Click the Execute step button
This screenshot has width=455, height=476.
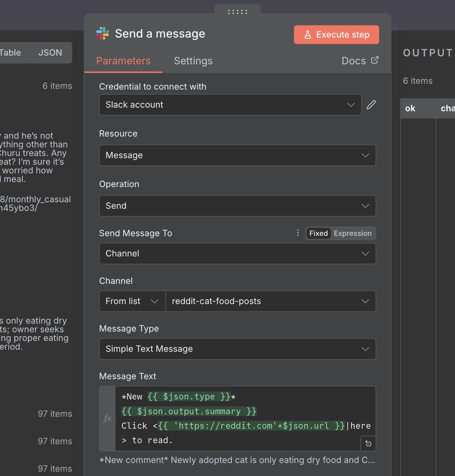pyautogui.click(x=336, y=34)
